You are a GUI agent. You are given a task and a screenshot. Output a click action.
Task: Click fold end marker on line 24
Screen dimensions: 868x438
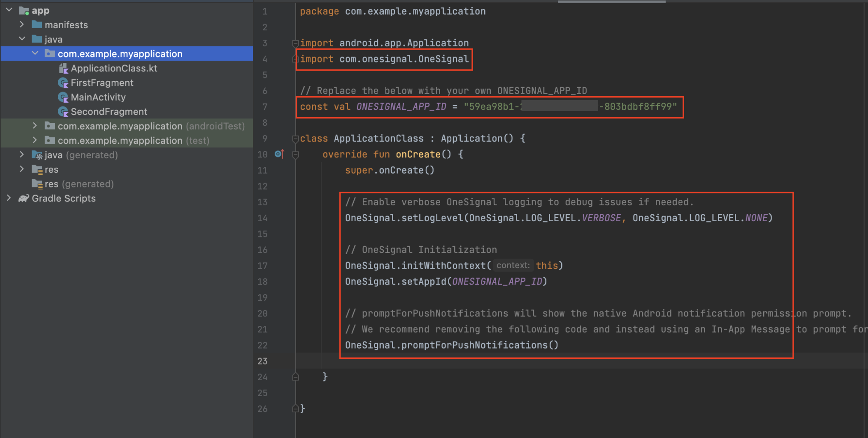coord(295,377)
